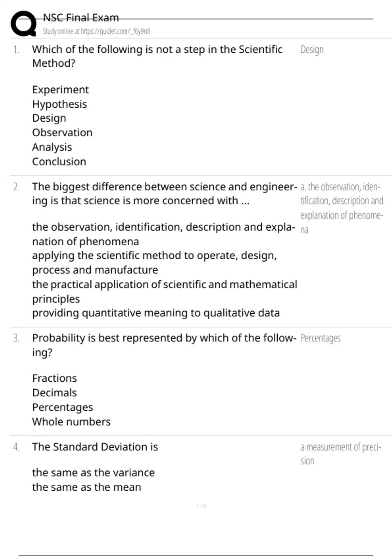Viewport: 392px width, 556px height.
Task: Click the gray Percentages answer text
Action: [x=320, y=338]
